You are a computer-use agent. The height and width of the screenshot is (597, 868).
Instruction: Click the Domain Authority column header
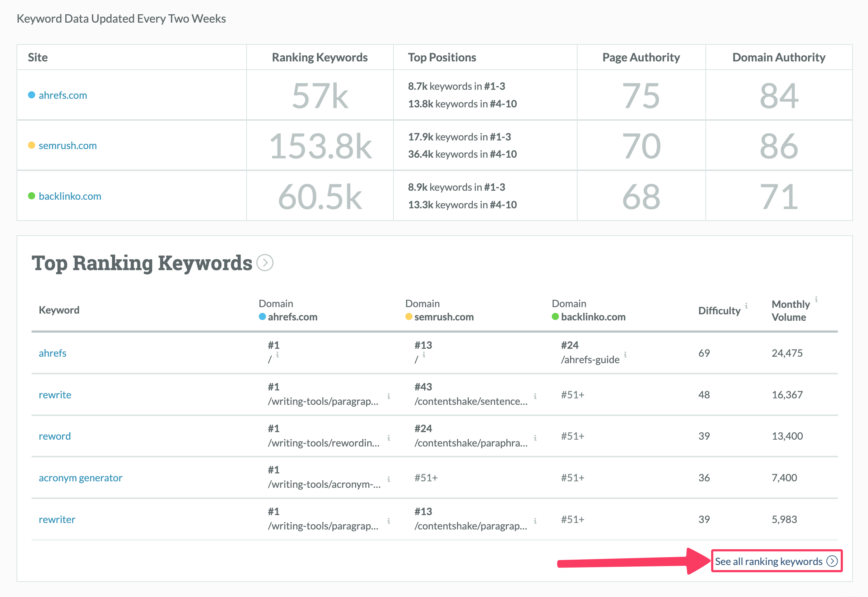[779, 57]
